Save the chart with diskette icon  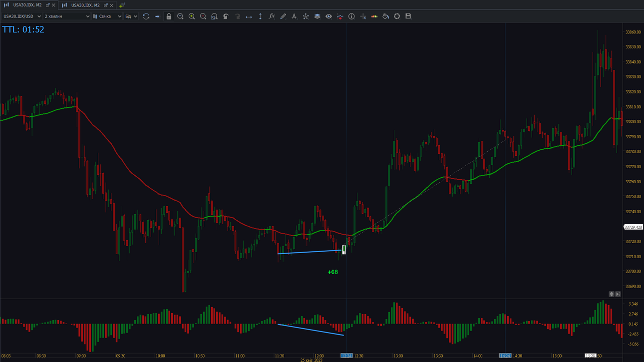point(408,16)
